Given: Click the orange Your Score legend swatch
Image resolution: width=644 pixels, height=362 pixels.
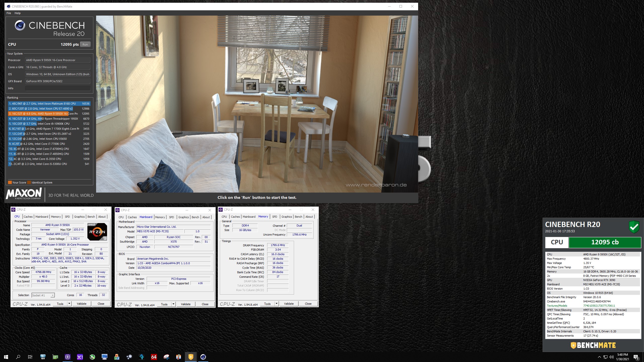Looking at the screenshot, I should tap(10, 183).
